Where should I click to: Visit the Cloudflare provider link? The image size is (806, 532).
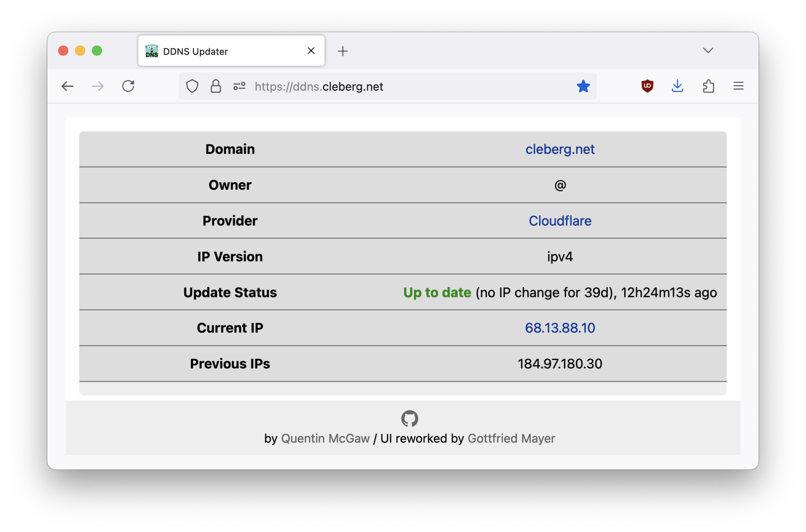pyautogui.click(x=560, y=221)
